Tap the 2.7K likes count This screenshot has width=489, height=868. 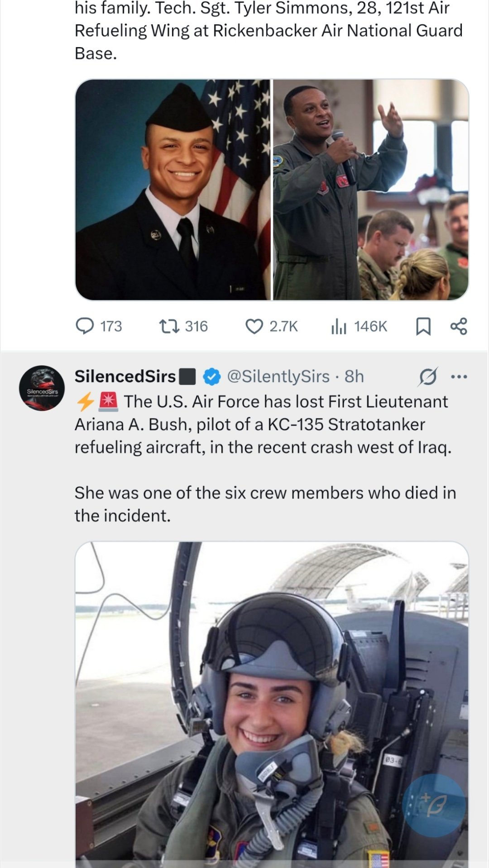(283, 326)
